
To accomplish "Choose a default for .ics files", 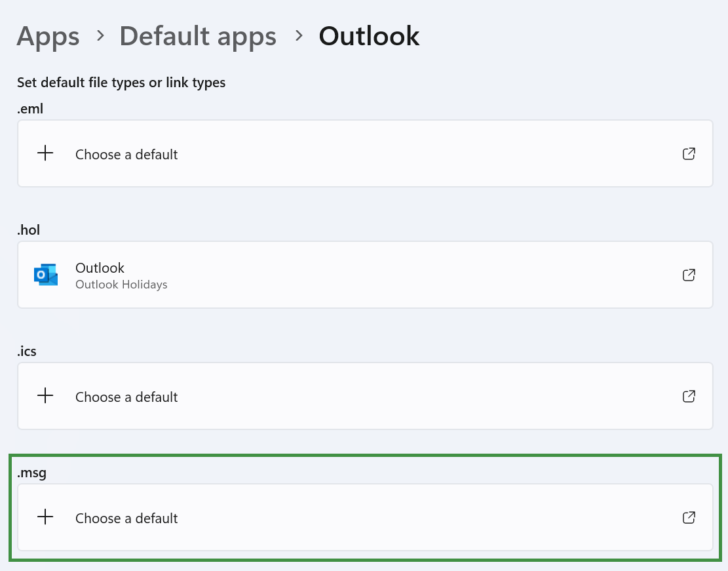I will click(126, 397).
